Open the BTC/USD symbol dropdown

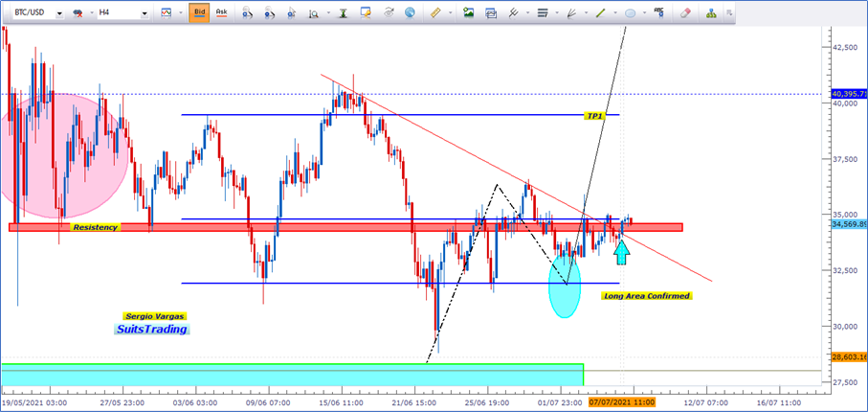click(x=58, y=14)
